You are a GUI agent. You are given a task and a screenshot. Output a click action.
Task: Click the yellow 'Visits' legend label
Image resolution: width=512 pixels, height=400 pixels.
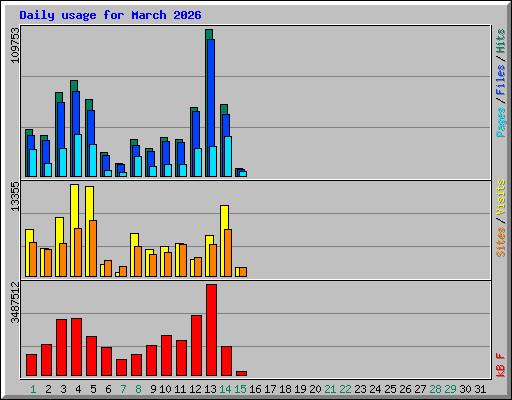coord(501,197)
